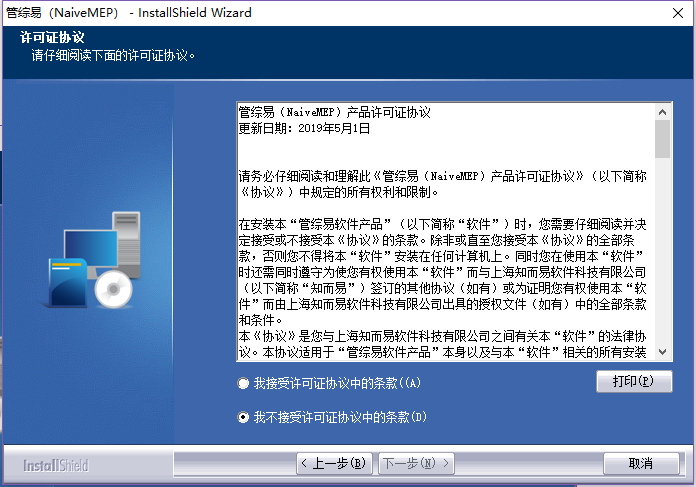Click the window title 管综易 (NaiveMEP) - InstallShield Wizard
The image size is (696, 487).
click(128, 13)
